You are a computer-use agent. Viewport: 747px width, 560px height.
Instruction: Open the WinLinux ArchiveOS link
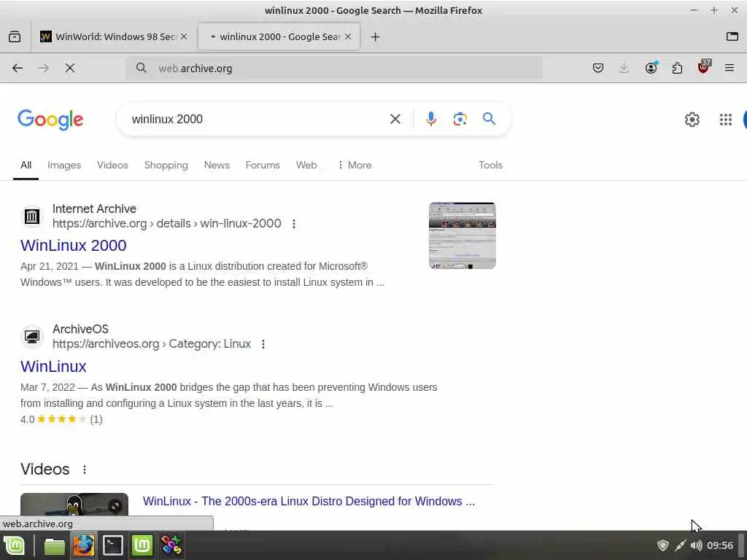(53, 366)
